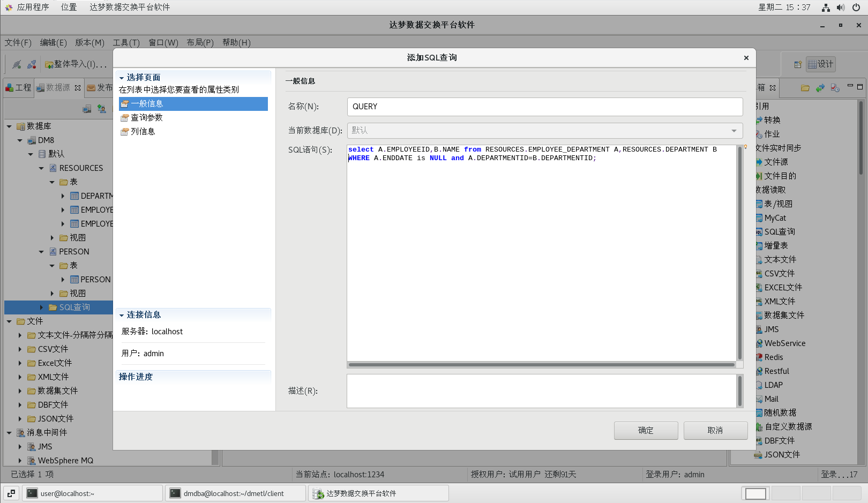Open the 编辑(E) menu
868x503 pixels.
point(54,43)
